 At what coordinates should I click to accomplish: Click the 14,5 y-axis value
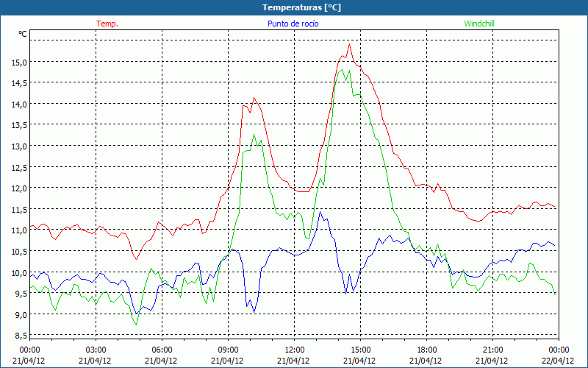click(19, 83)
